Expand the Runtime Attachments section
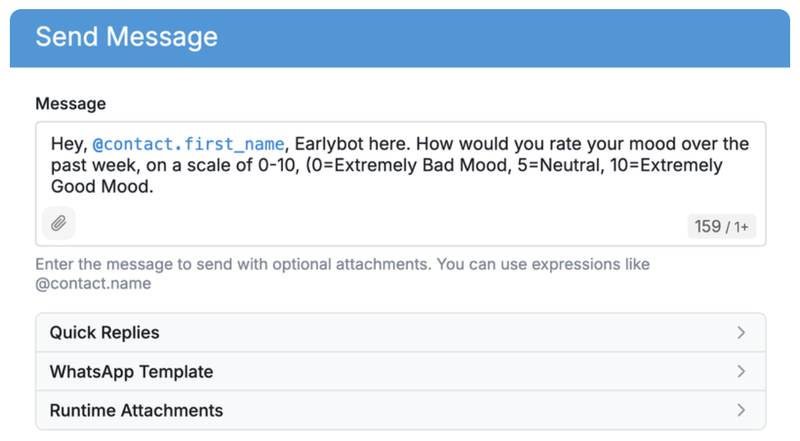 401,410
